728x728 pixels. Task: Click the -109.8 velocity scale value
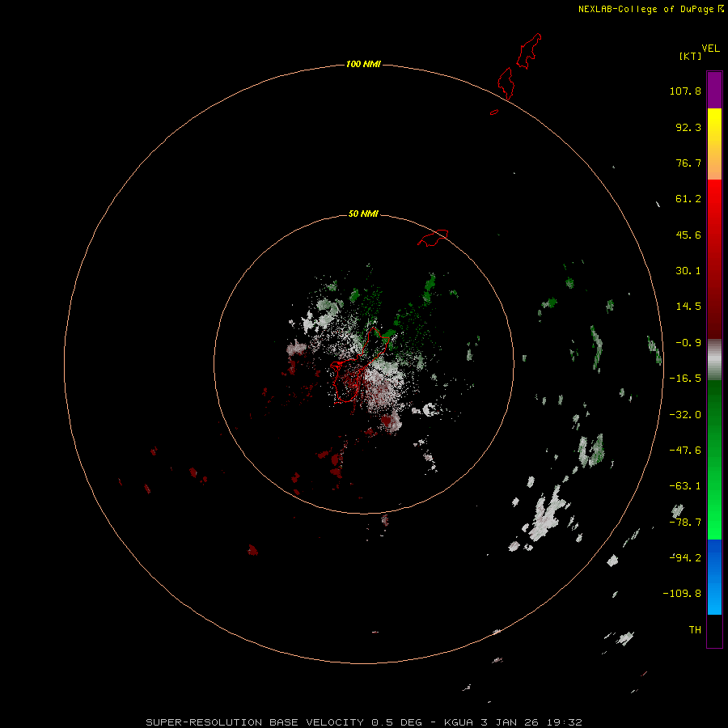pos(682,594)
